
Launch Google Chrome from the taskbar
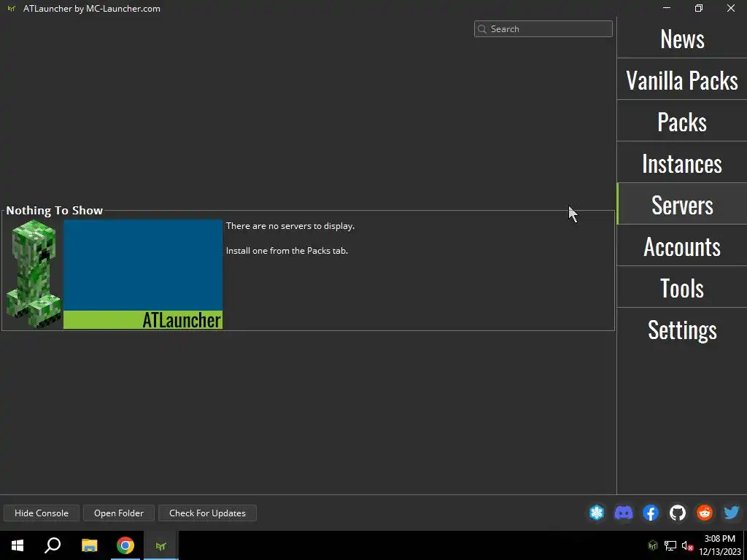[125, 545]
